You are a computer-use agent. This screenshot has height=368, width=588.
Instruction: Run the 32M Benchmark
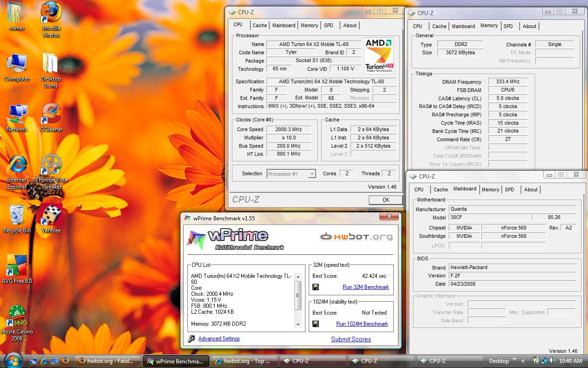pyautogui.click(x=366, y=287)
